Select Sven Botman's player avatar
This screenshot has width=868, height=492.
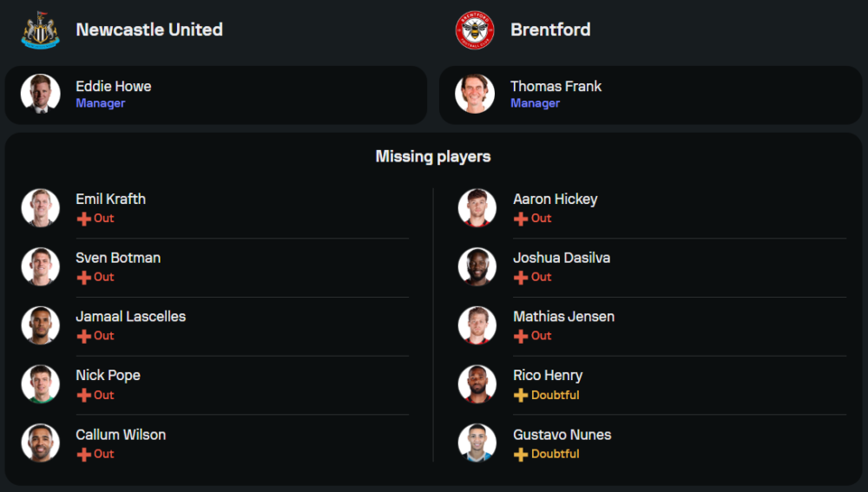pyautogui.click(x=40, y=266)
